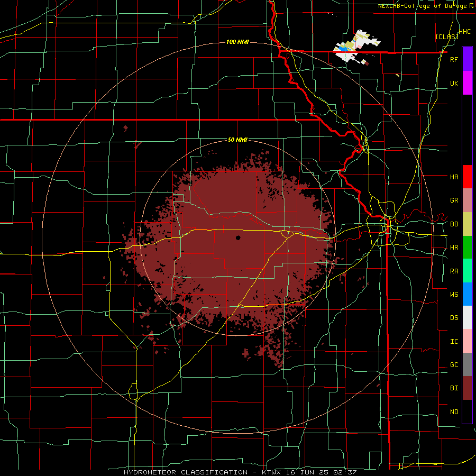Click the 'BD' legend label
The image size is (476, 476).
[x=454, y=224]
